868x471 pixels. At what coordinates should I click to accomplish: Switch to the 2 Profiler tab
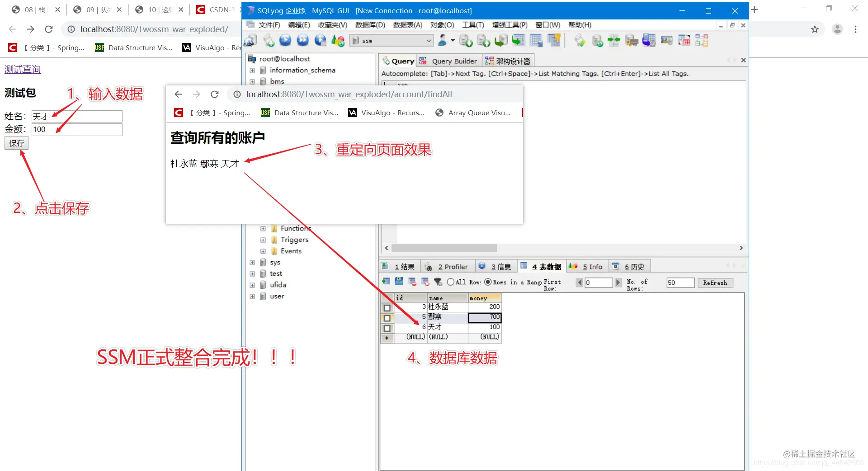click(x=448, y=267)
